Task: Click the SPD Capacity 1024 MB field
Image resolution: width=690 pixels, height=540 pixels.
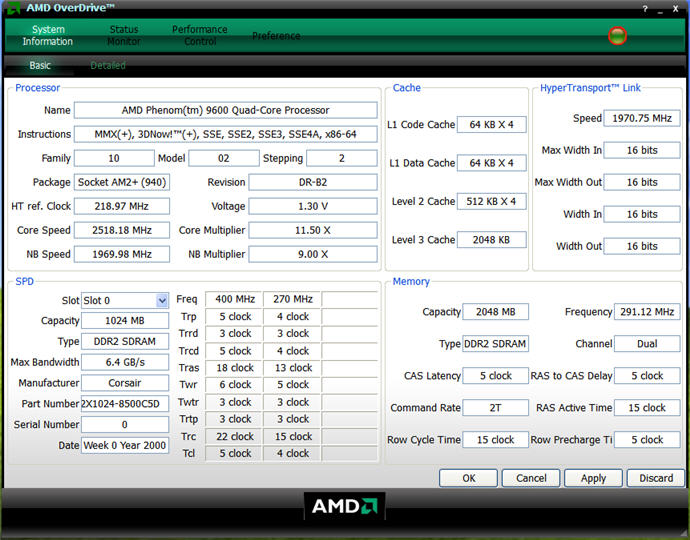Action: 125,320
